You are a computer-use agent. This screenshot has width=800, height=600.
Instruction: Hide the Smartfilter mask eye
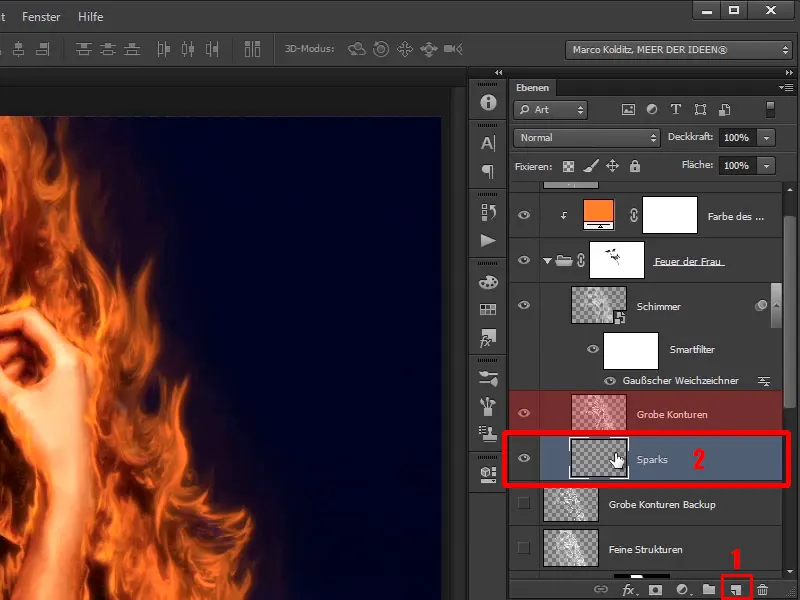[x=593, y=349]
